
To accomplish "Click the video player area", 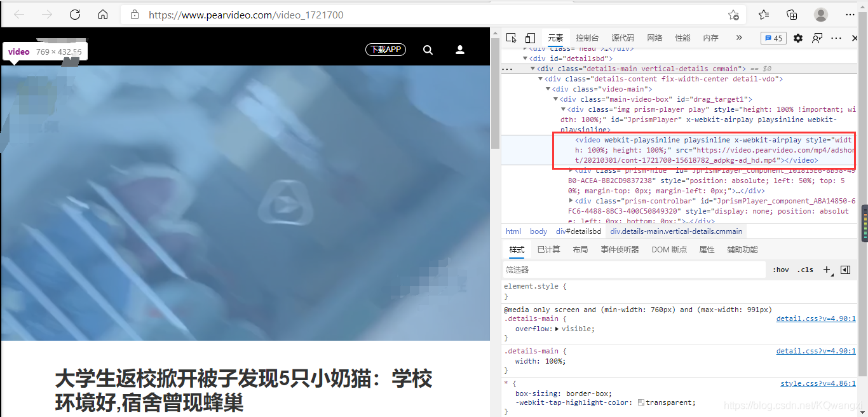I will 245,203.
